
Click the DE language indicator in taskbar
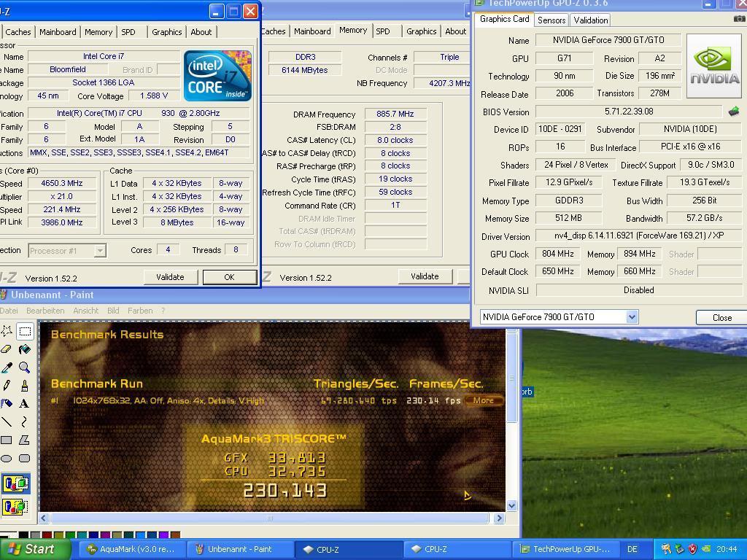tap(632, 549)
